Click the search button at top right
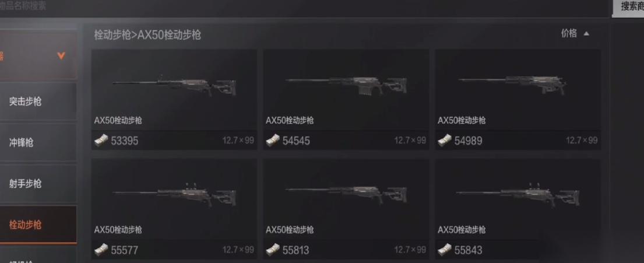The image size is (644, 263). click(628, 8)
